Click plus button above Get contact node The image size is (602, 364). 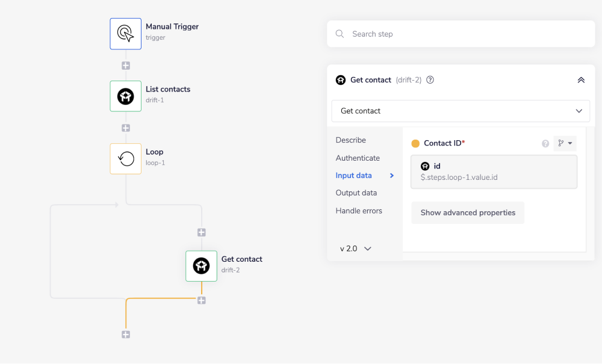(202, 232)
